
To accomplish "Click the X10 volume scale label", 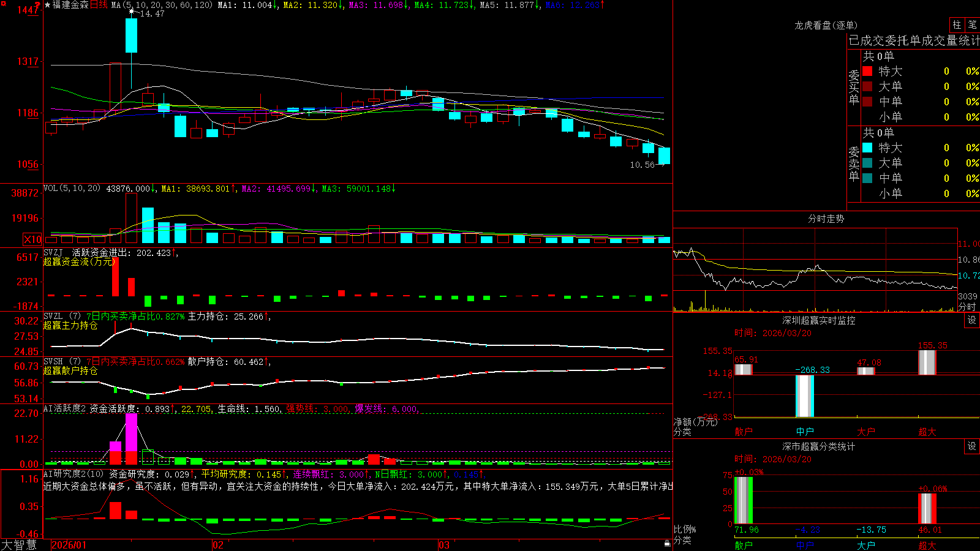I will click(33, 239).
